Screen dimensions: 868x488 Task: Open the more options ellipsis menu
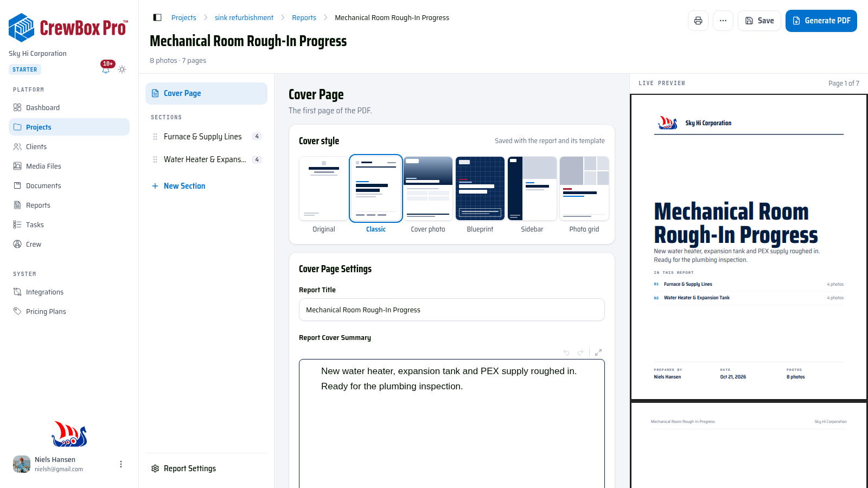(723, 21)
